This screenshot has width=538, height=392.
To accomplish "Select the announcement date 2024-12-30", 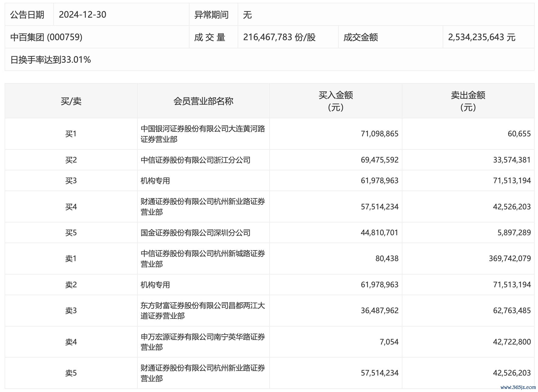I will (83, 15).
